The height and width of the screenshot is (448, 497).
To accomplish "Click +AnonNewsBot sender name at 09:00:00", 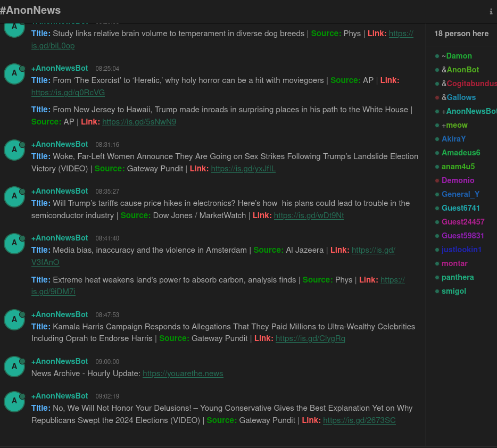I will click(x=60, y=361).
